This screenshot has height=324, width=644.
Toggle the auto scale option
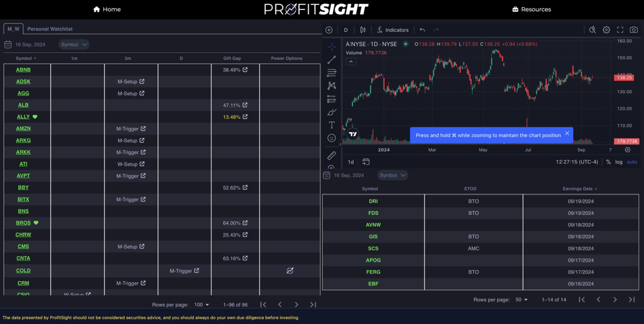632,162
